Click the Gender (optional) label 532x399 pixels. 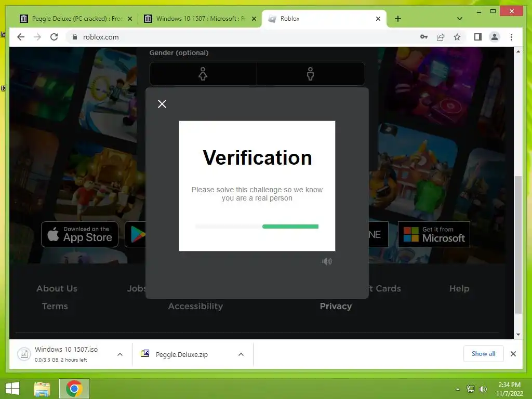coord(179,53)
